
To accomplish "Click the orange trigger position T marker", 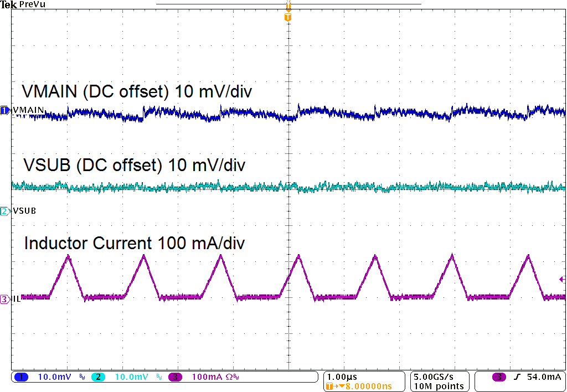I will point(287,17).
